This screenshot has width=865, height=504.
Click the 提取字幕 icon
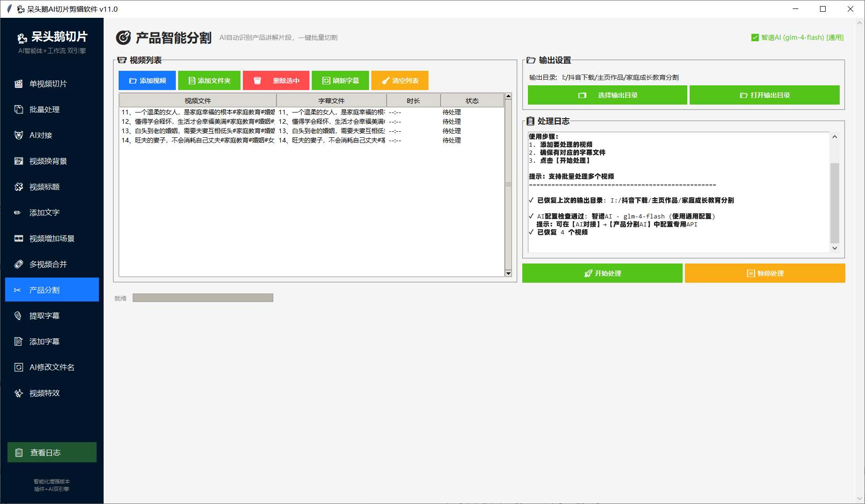click(x=18, y=316)
